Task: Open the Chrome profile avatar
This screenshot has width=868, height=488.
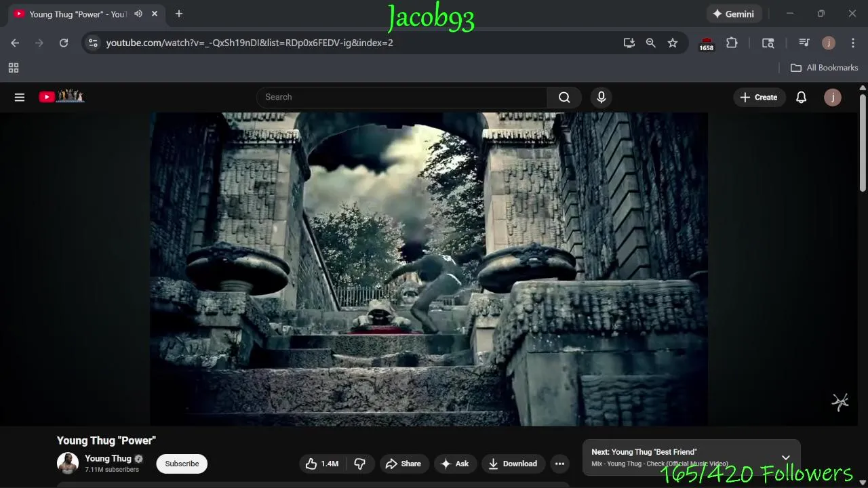Action: click(829, 43)
